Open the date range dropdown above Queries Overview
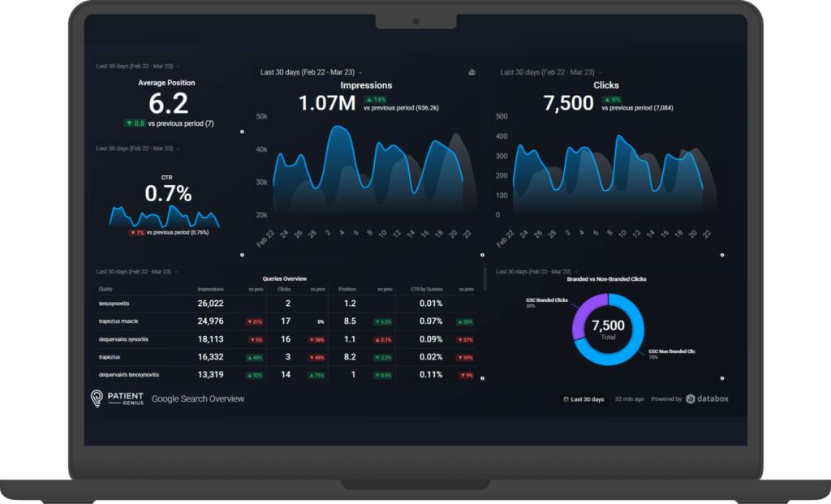Viewport: 831px width, 504px height. (177, 271)
